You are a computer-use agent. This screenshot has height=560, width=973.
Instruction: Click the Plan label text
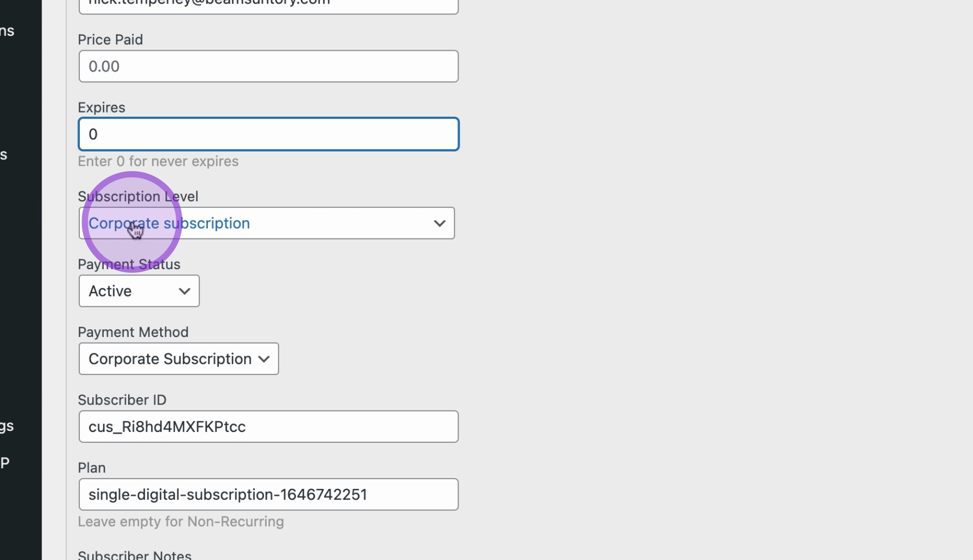(92, 468)
